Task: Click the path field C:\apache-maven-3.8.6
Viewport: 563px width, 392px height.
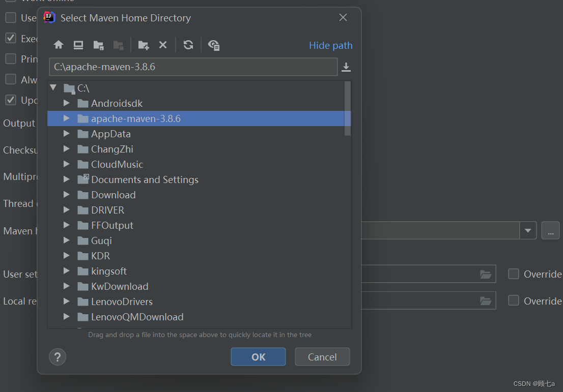Action: (193, 67)
